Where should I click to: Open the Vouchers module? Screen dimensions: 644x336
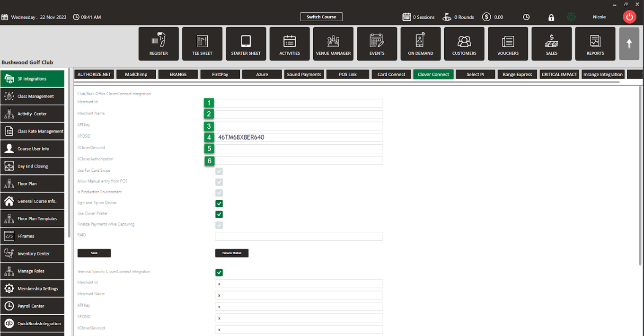[x=508, y=44]
